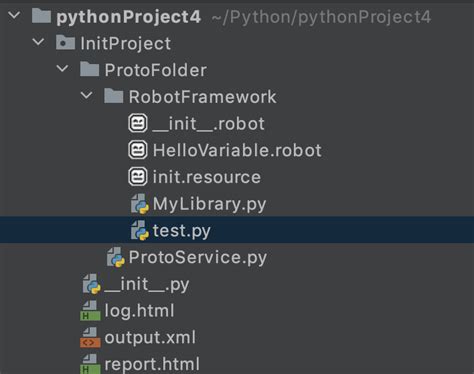Viewport: 474px width, 374px height.
Task: Select the HelloVariable.robot file name
Action: tap(237, 150)
